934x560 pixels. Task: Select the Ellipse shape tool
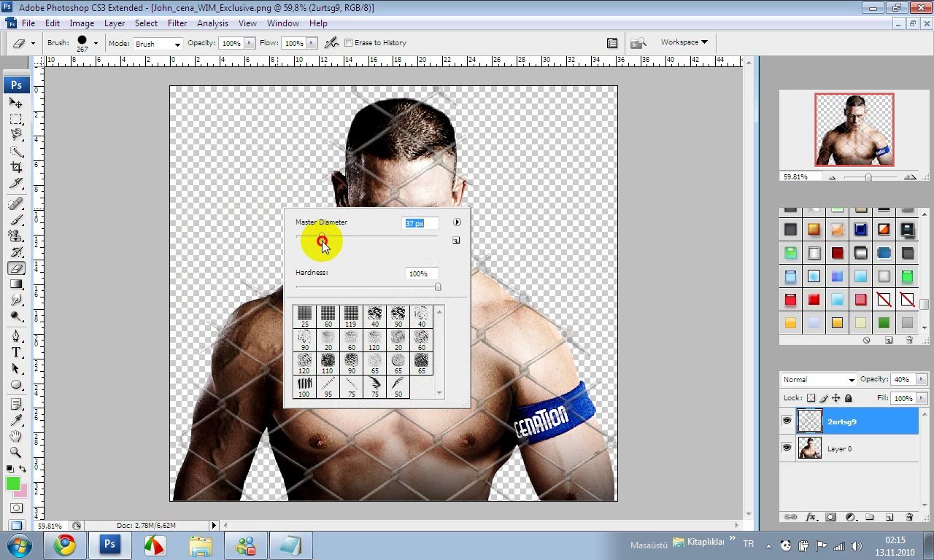pyautogui.click(x=16, y=385)
